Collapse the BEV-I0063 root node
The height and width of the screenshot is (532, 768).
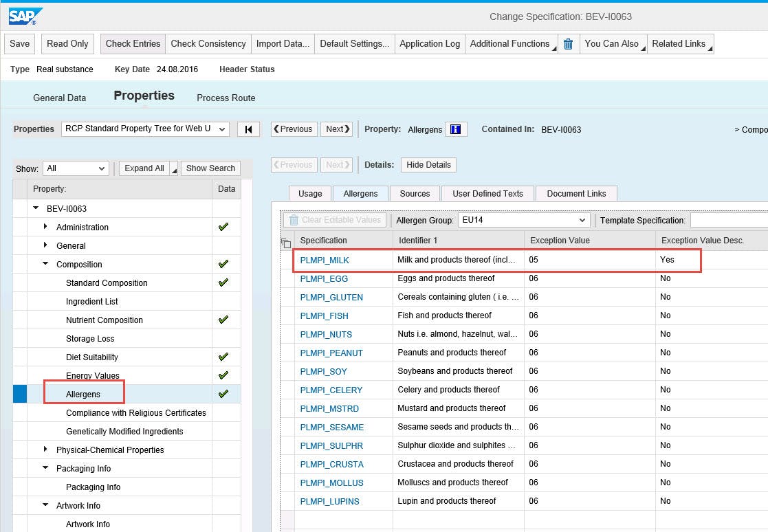36,208
